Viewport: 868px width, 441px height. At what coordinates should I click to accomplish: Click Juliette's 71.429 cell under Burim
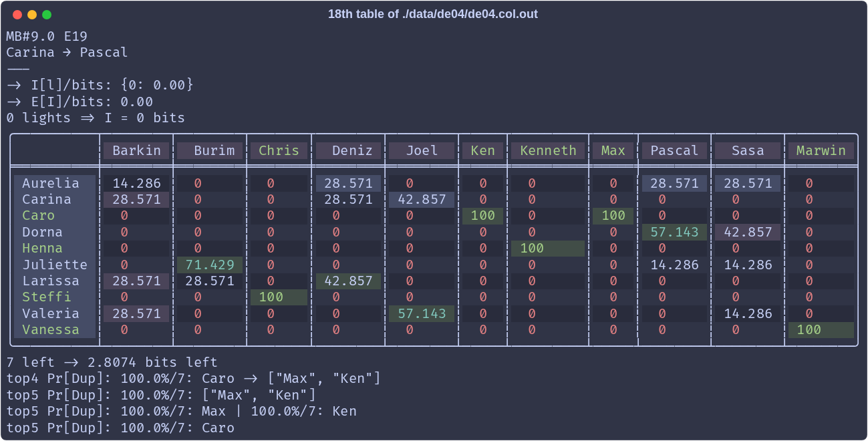click(210, 265)
